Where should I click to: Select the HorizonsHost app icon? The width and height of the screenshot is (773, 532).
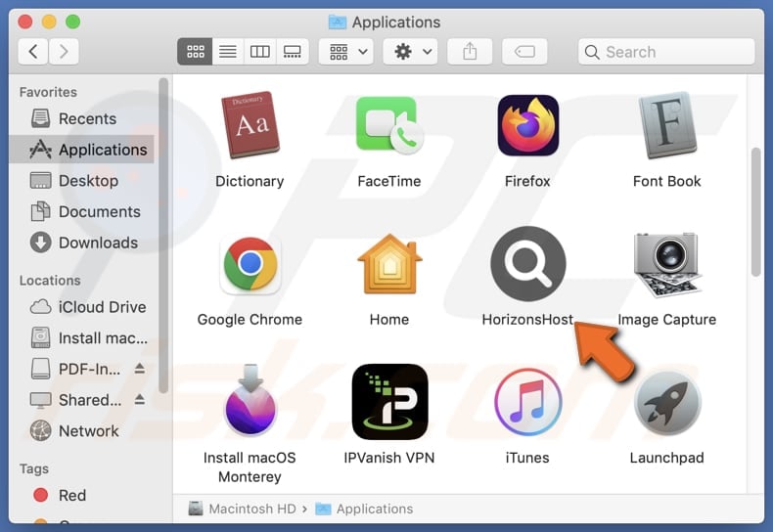pyautogui.click(x=528, y=263)
